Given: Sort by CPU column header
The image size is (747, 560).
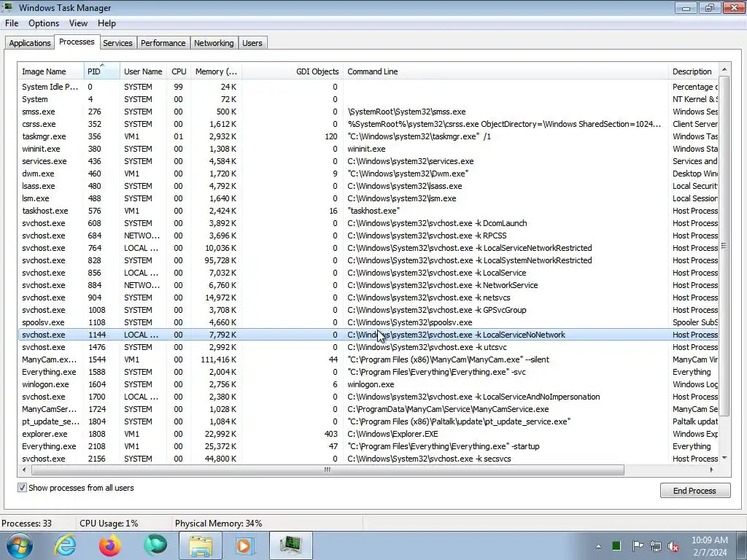Looking at the screenshot, I should (179, 71).
